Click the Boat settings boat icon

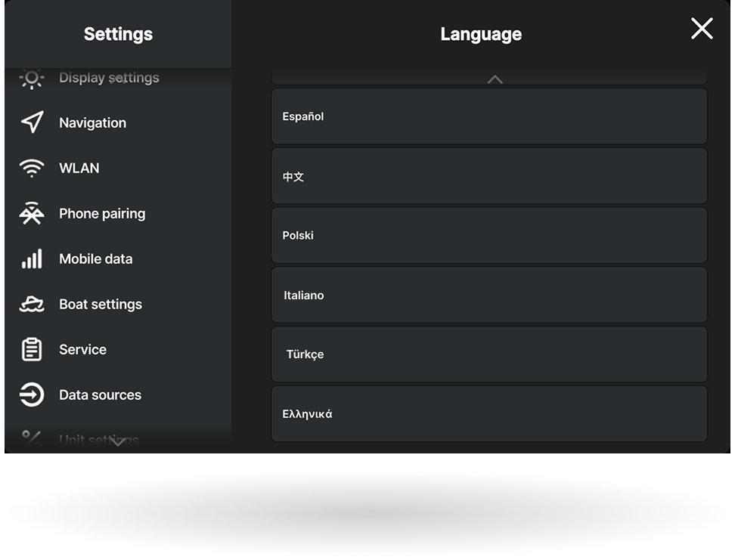32,305
